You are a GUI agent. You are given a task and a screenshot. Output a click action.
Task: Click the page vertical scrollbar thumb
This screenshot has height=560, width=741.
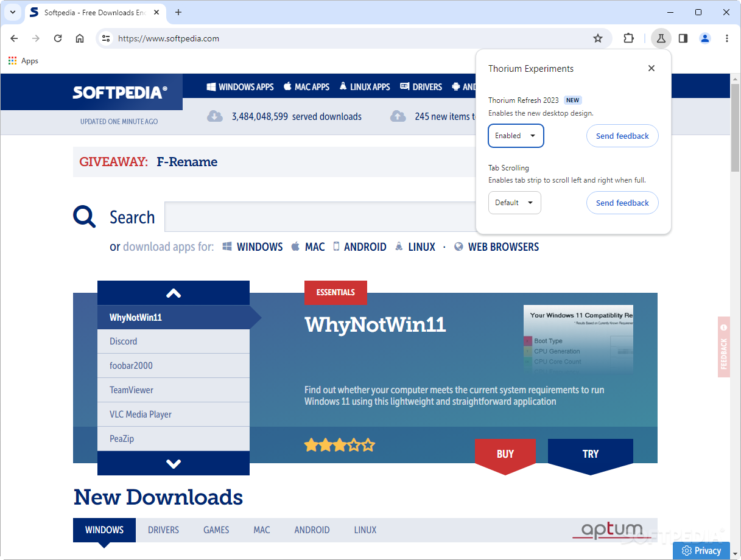click(x=736, y=128)
